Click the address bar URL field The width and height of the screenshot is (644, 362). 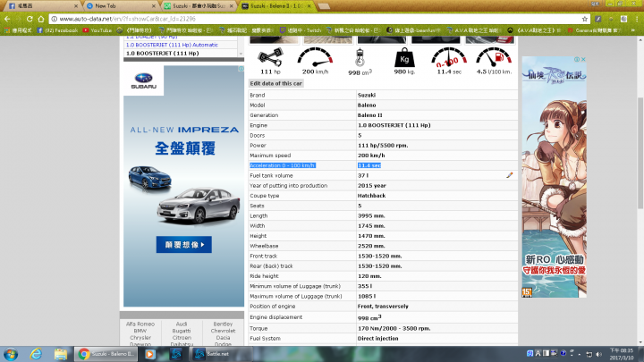point(317,19)
